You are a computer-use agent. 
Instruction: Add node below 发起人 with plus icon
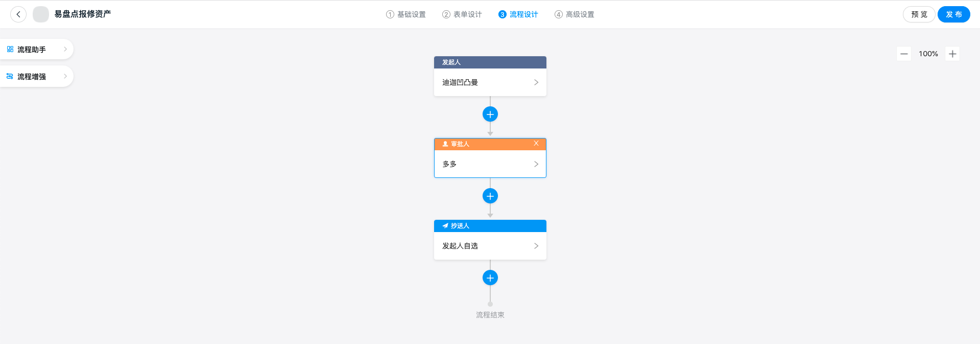coord(490,114)
